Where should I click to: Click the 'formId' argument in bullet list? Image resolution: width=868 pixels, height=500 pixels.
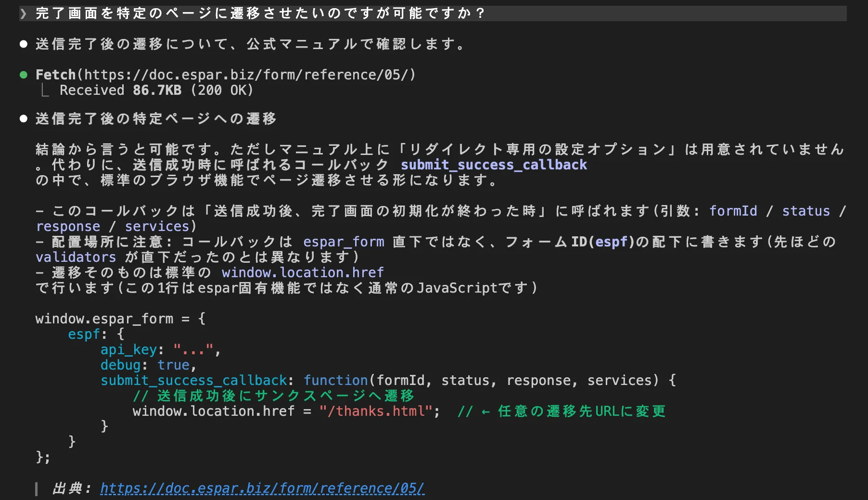click(x=733, y=211)
